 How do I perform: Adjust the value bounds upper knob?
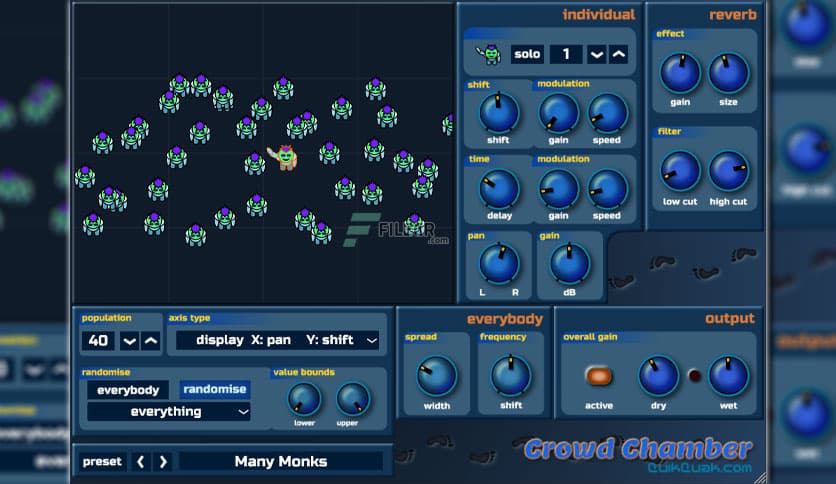tap(352, 399)
